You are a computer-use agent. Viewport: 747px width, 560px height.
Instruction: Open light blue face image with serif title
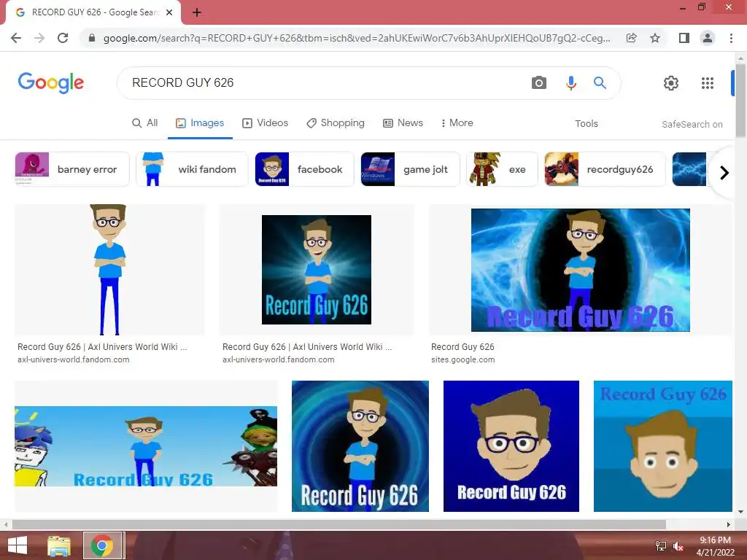(x=662, y=446)
